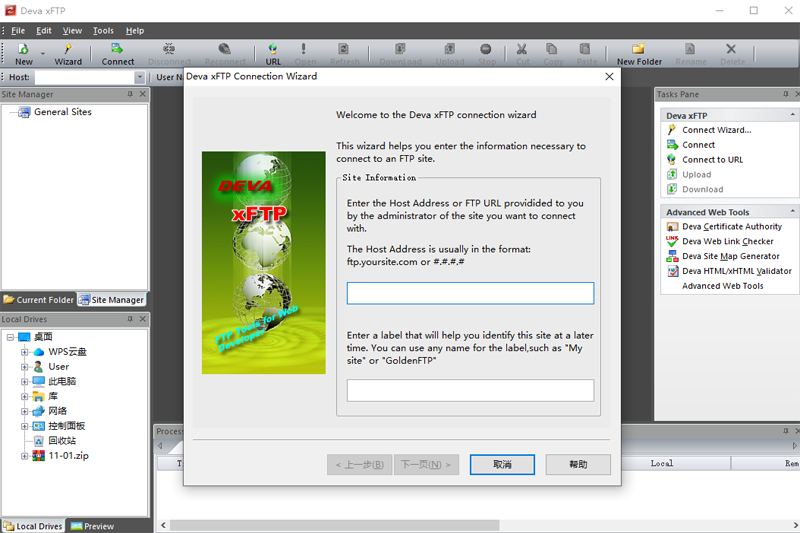The width and height of the screenshot is (800, 533).
Task: Expand the 此电脑 tree node
Action: [x=24, y=382]
